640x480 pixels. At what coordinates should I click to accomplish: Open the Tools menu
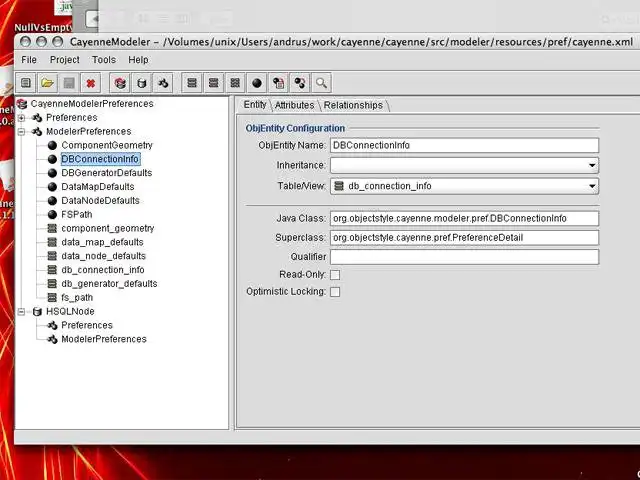pos(104,60)
